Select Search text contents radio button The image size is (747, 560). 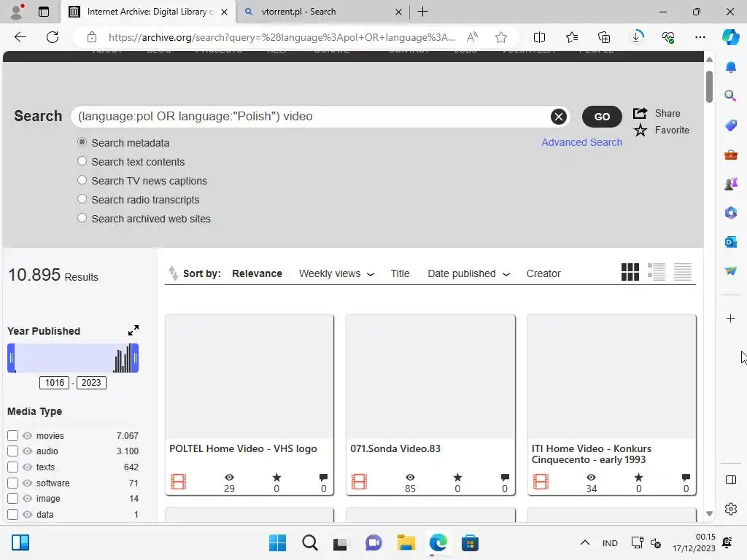coord(82,161)
